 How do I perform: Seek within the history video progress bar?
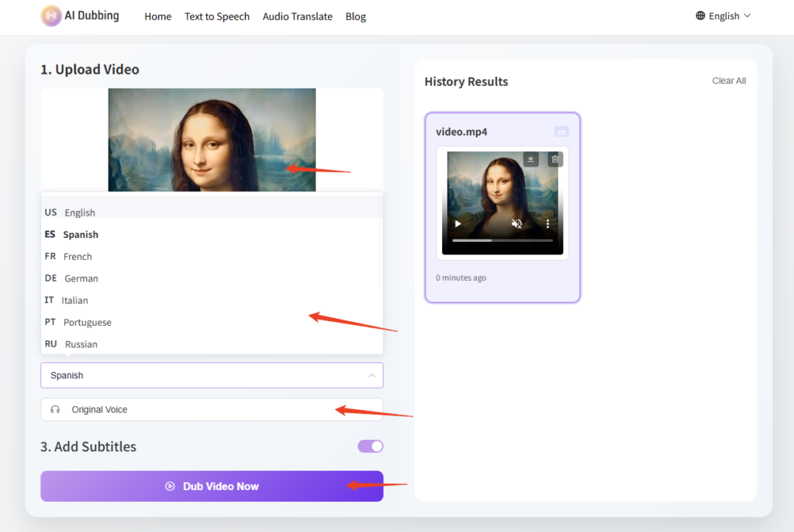tap(502, 240)
